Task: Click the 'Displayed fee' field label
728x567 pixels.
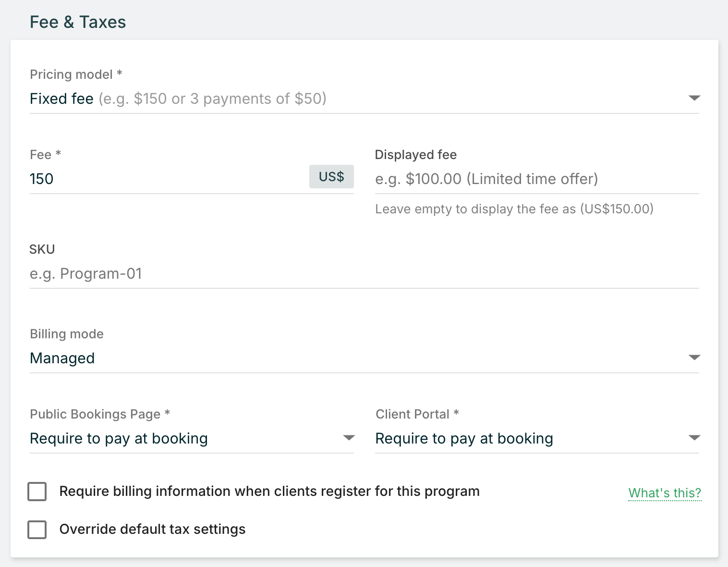Action: click(415, 155)
